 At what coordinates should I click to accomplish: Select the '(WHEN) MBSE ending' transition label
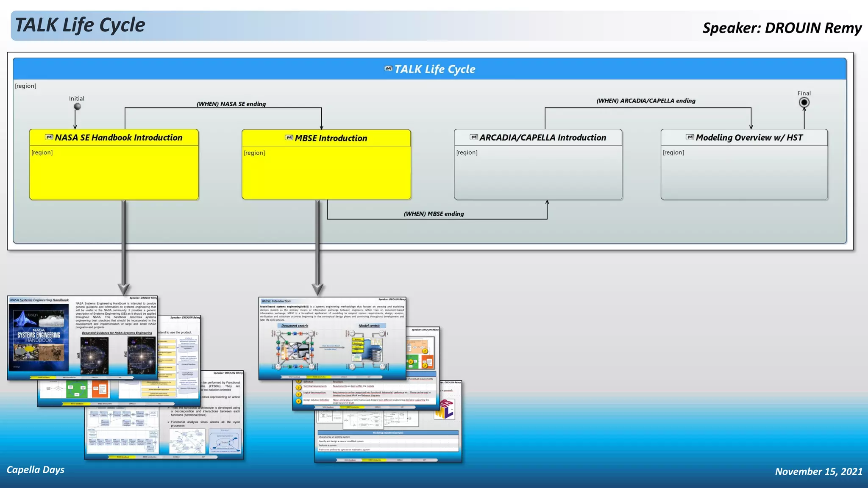pyautogui.click(x=434, y=214)
